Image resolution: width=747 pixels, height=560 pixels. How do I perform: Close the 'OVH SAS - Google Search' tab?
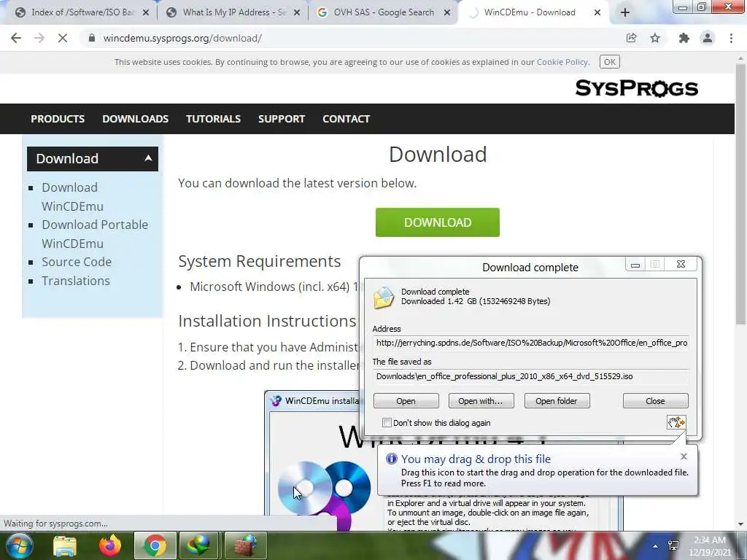(447, 12)
